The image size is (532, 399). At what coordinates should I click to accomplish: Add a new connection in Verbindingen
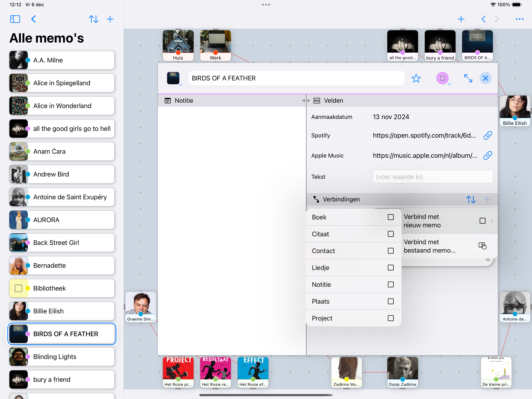coord(488,199)
